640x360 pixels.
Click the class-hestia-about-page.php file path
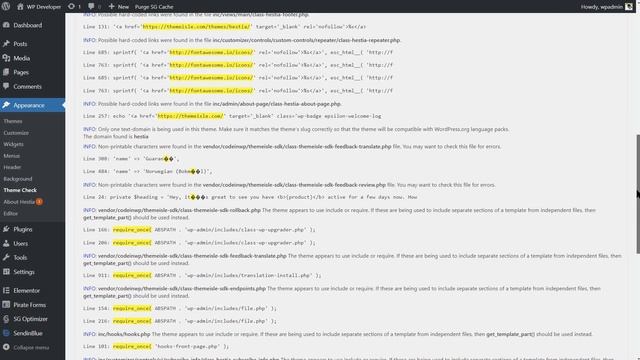tap(276, 104)
